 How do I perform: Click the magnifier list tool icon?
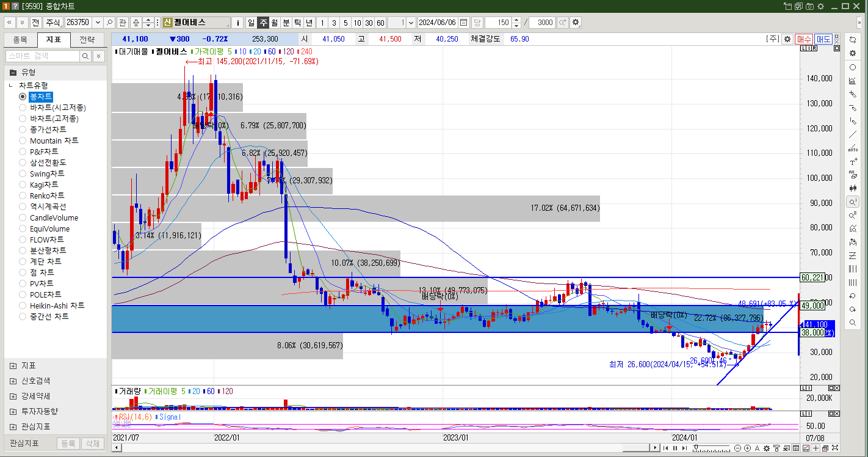point(853,215)
